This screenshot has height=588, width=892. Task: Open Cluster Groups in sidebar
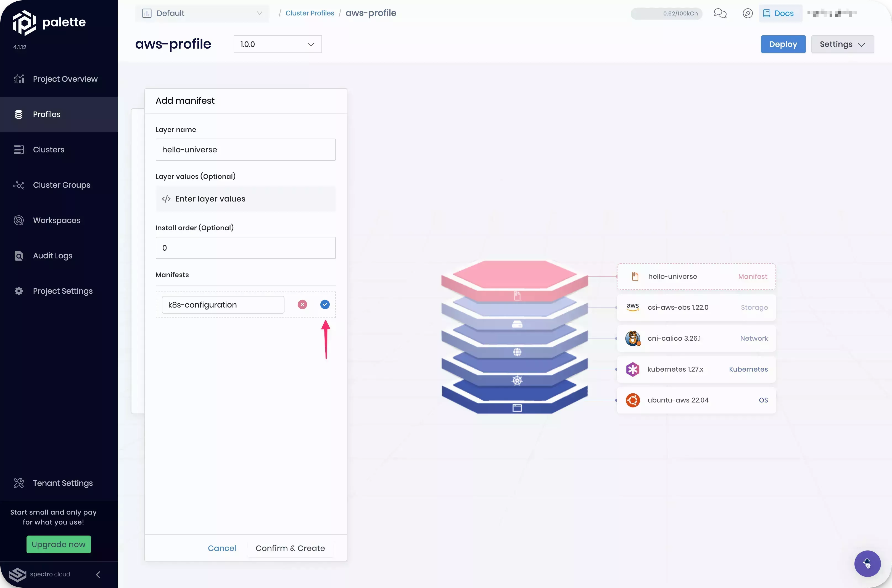[59, 185]
